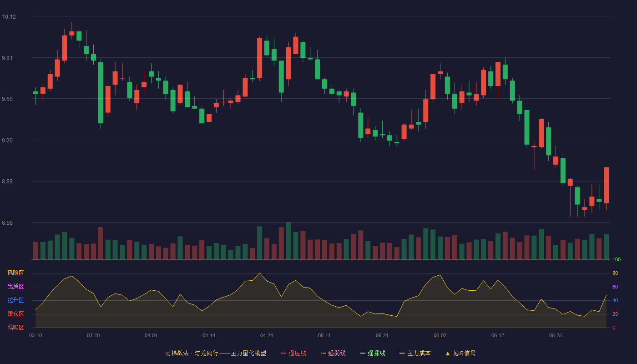Image resolution: width=637 pixels, height=364 pixels.
Task: Click the 03-10 date label
Action: point(35,335)
